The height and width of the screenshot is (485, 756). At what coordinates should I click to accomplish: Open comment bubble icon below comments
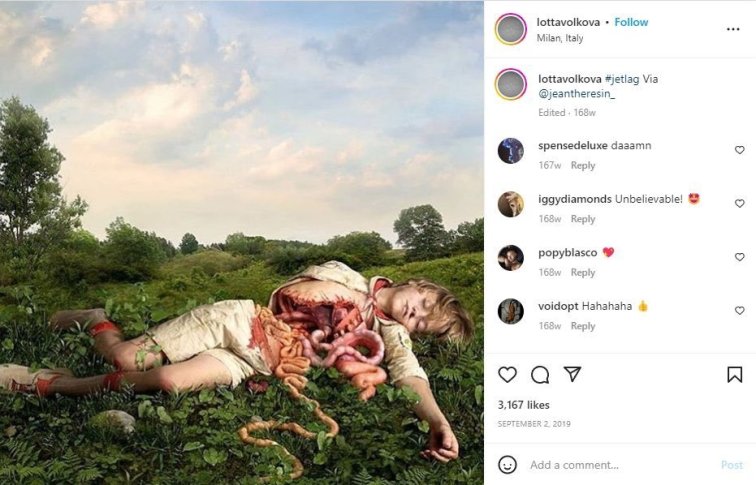[x=540, y=374]
